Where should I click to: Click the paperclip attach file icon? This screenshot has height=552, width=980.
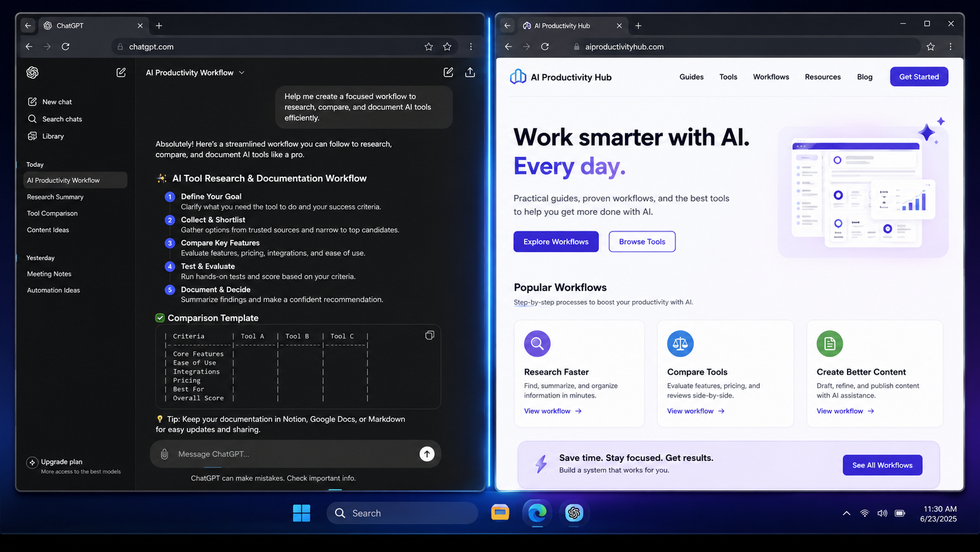(165, 454)
